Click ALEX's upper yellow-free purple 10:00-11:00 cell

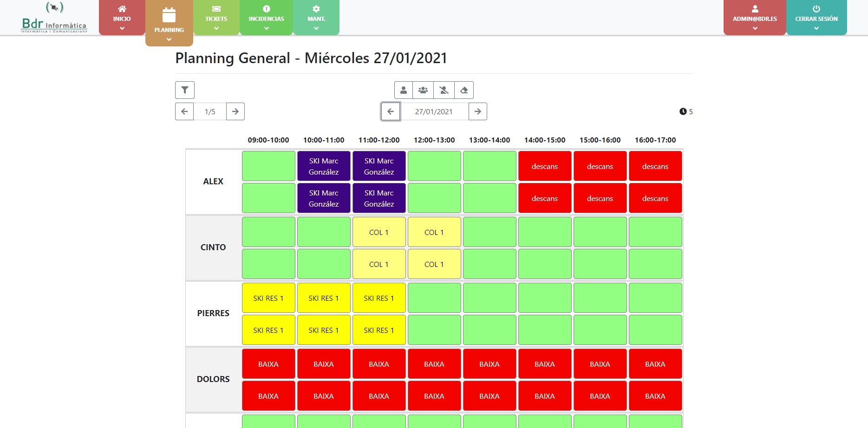click(x=324, y=166)
